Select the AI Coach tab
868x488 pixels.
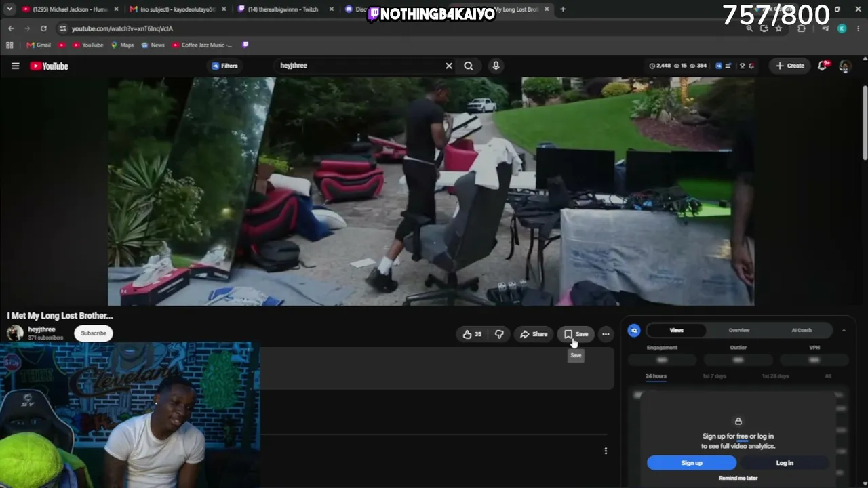click(x=802, y=331)
